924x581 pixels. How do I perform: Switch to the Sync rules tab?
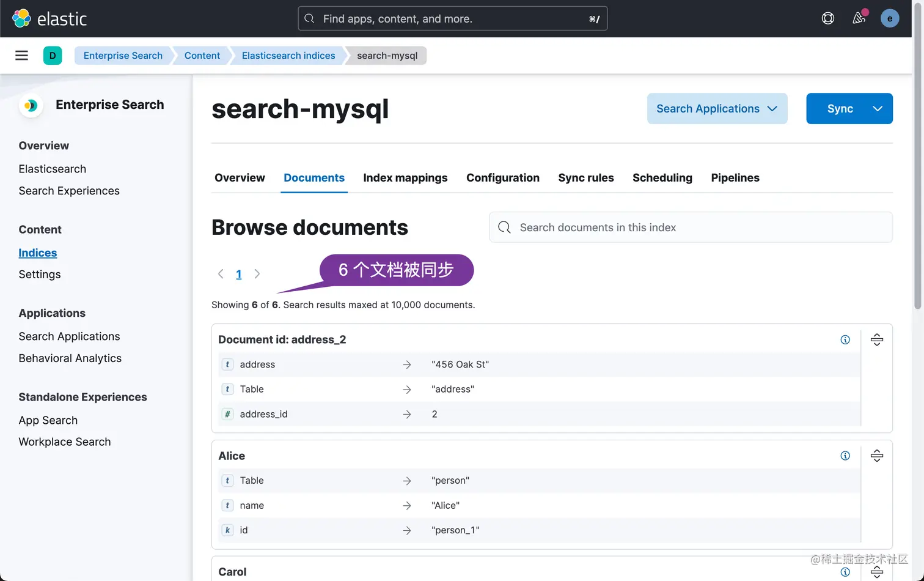point(586,178)
